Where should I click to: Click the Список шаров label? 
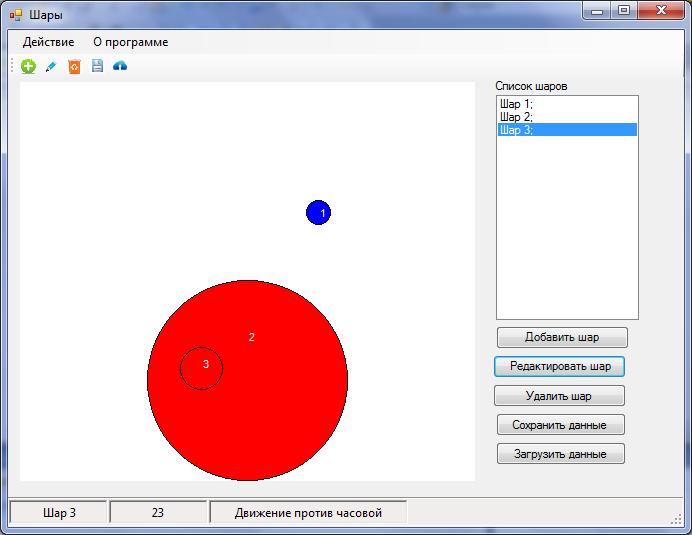pyautogui.click(x=531, y=86)
